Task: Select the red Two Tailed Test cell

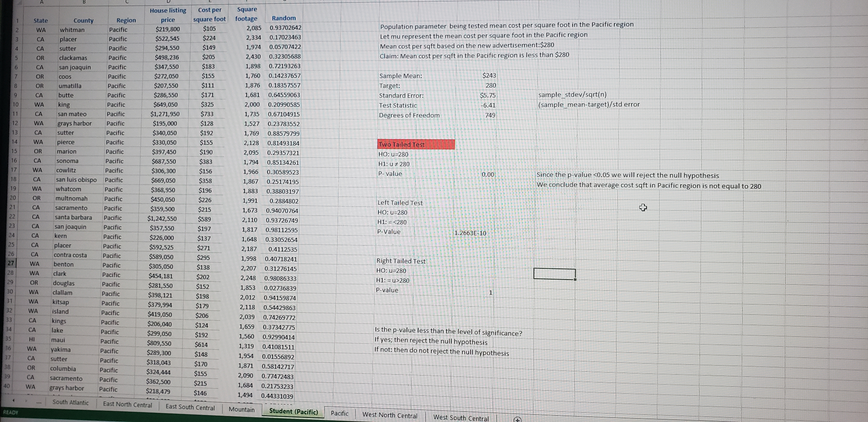Action: tap(416, 145)
